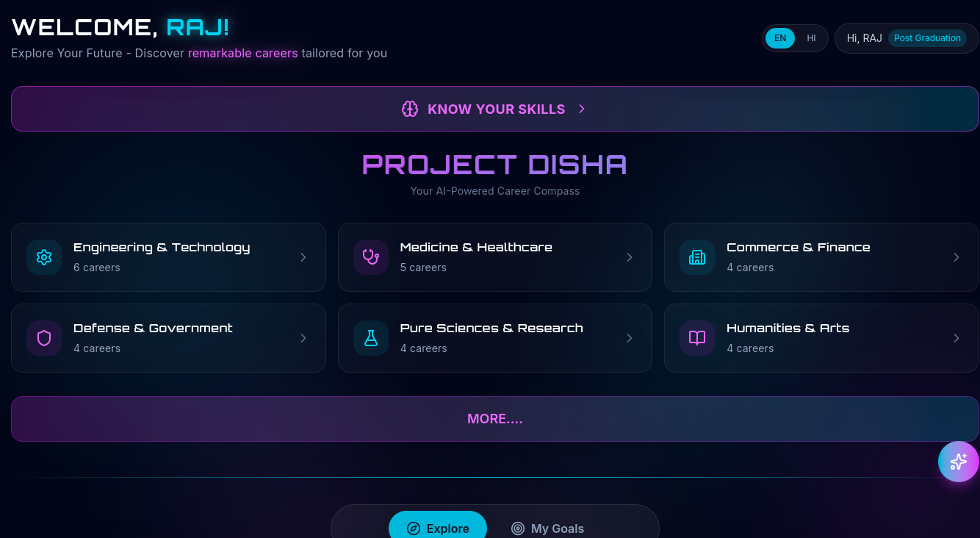
Task: Open the KNOW YOUR SKILLS banner
Action: 496,109
